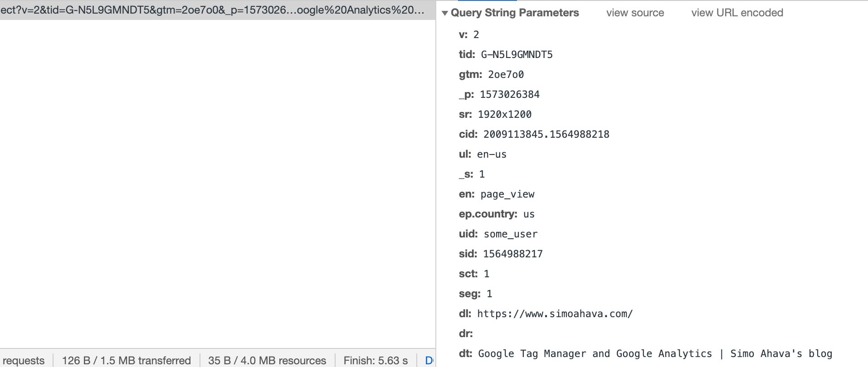
Task: Click the _p value 1573026384
Action: tap(509, 95)
